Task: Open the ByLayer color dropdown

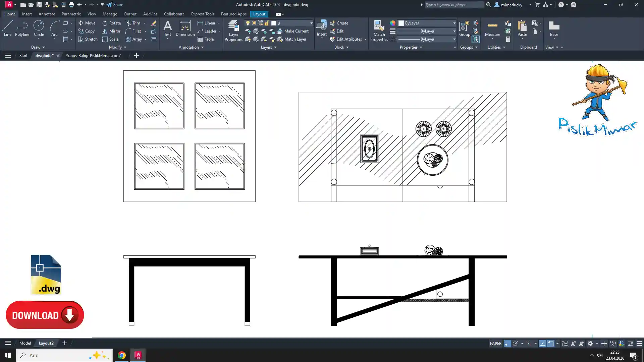Action: (454, 23)
